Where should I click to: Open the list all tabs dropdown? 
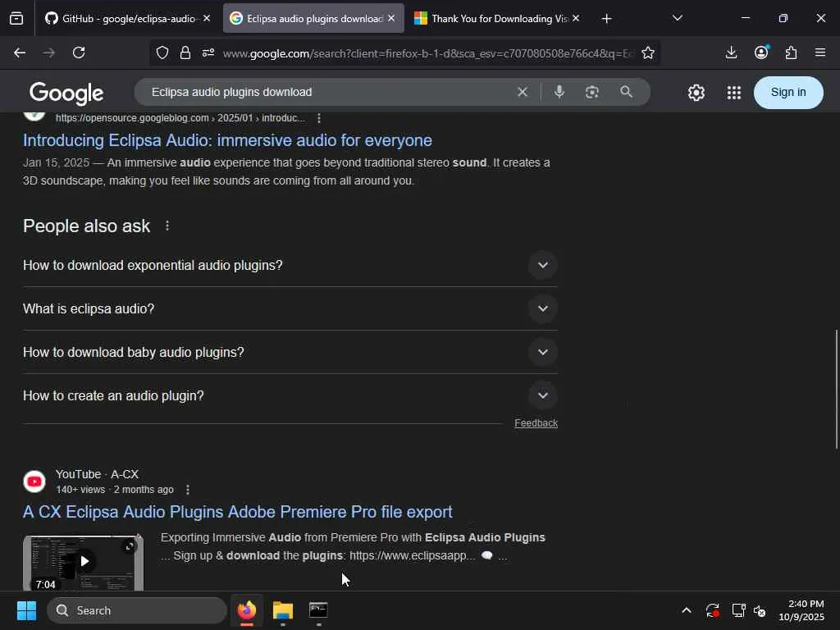tap(678, 18)
